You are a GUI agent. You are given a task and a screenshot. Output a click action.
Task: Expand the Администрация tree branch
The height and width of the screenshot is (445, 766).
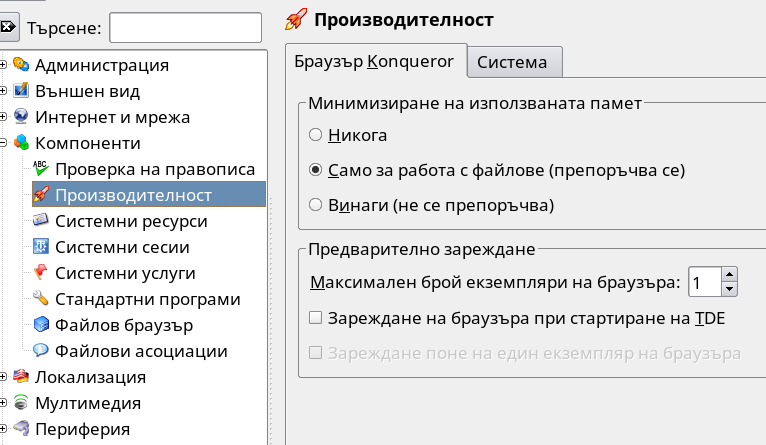point(3,64)
